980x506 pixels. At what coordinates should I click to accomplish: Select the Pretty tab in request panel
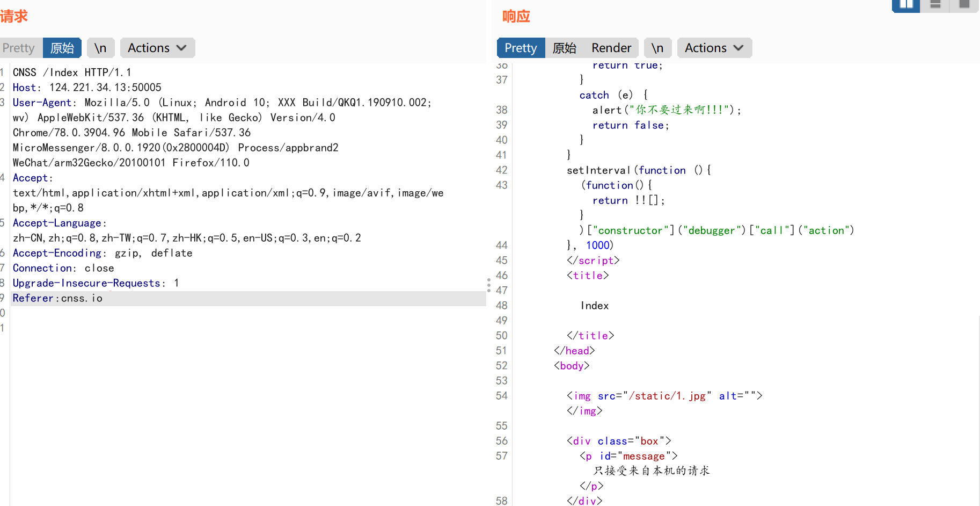click(19, 48)
